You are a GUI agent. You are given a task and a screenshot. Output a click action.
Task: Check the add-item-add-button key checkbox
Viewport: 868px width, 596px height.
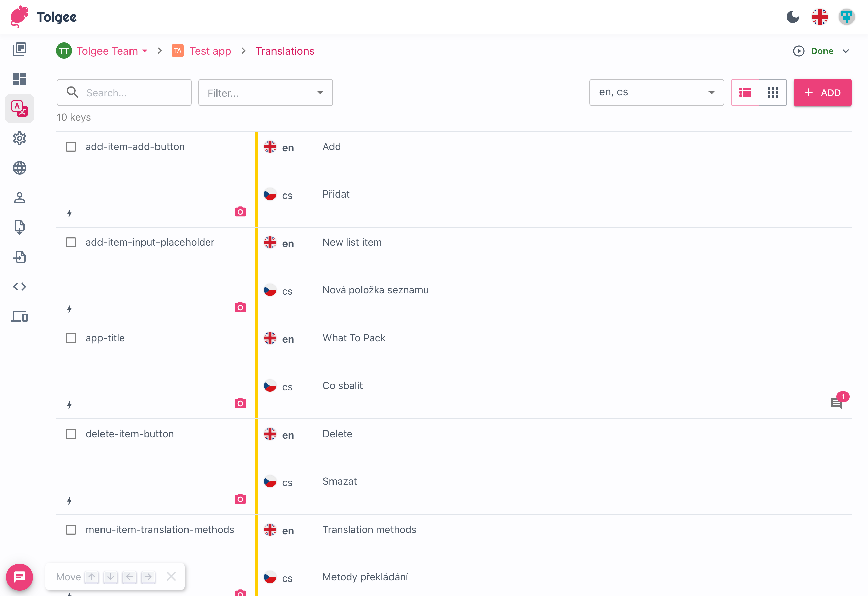(70, 147)
